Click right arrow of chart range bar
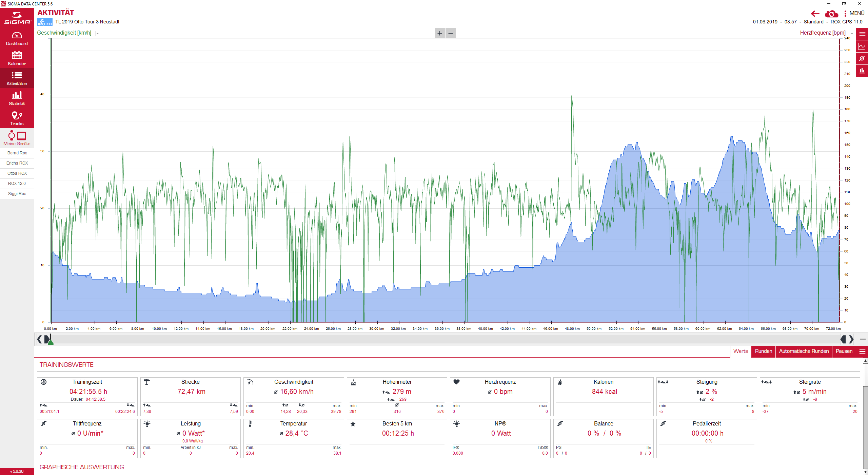Viewport: 868px width, 475px height. [x=851, y=339]
